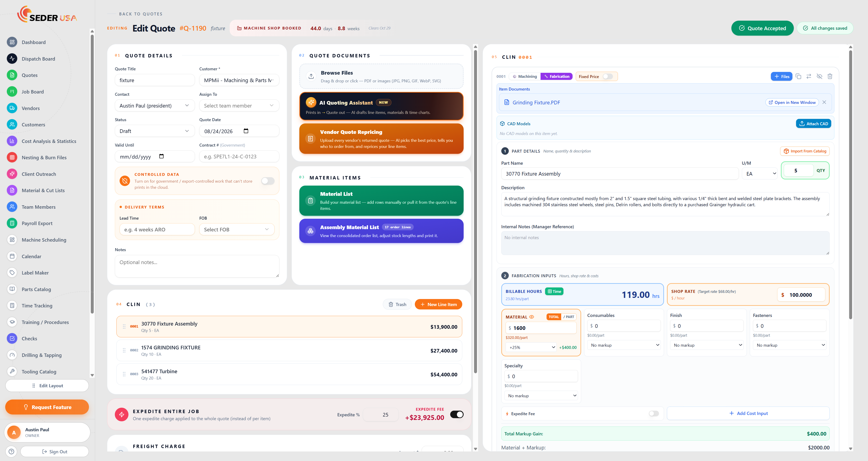This screenshot has height=461, width=868.
Task: Open the Contact dropdown
Action: point(155,105)
